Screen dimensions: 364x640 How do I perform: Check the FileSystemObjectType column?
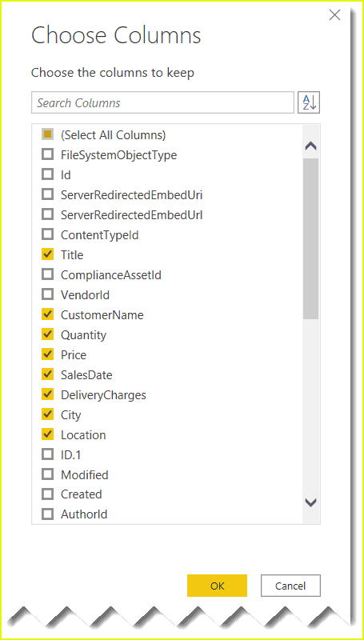click(x=48, y=154)
